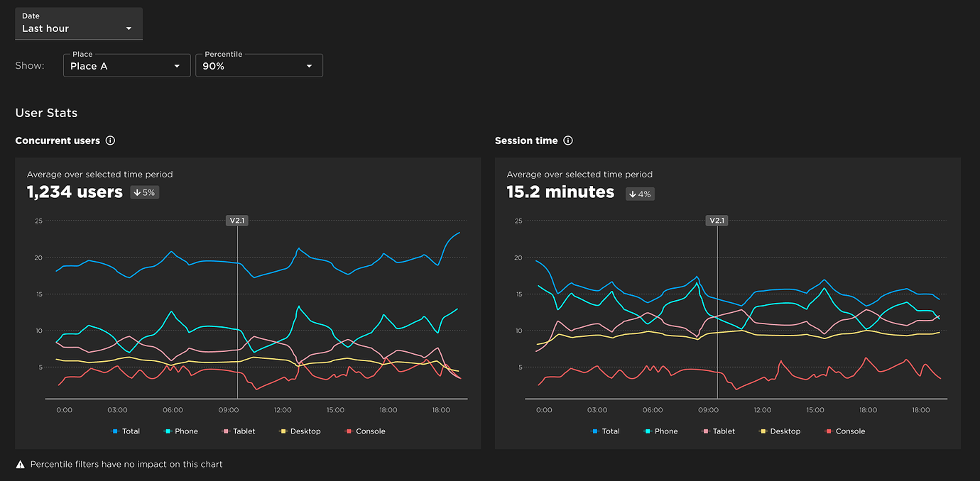Open the Place dropdown showing Place A

tap(126, 65)
